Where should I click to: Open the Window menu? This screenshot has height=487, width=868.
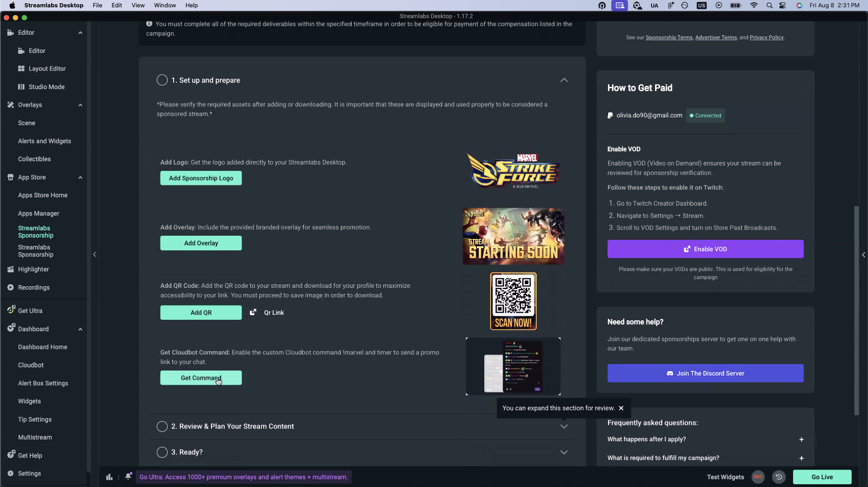[x=165, y=5]
